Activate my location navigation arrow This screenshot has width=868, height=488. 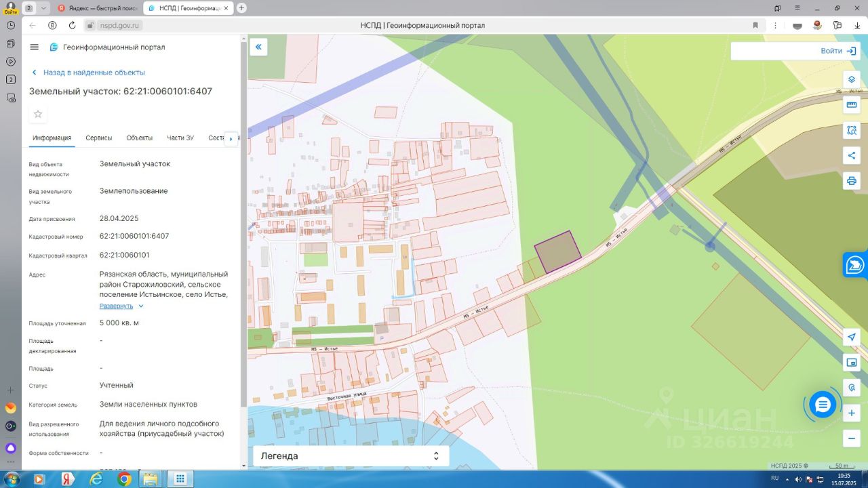[x=852, y=337]
